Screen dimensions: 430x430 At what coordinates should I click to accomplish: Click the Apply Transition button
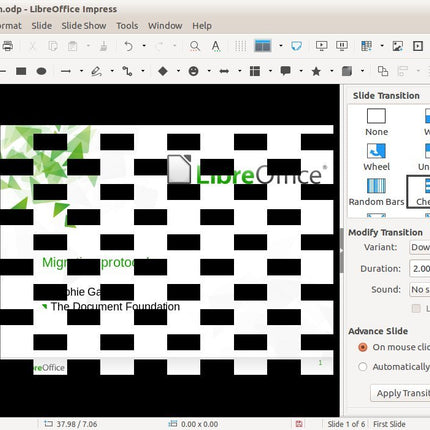click(x=400, y=393)
